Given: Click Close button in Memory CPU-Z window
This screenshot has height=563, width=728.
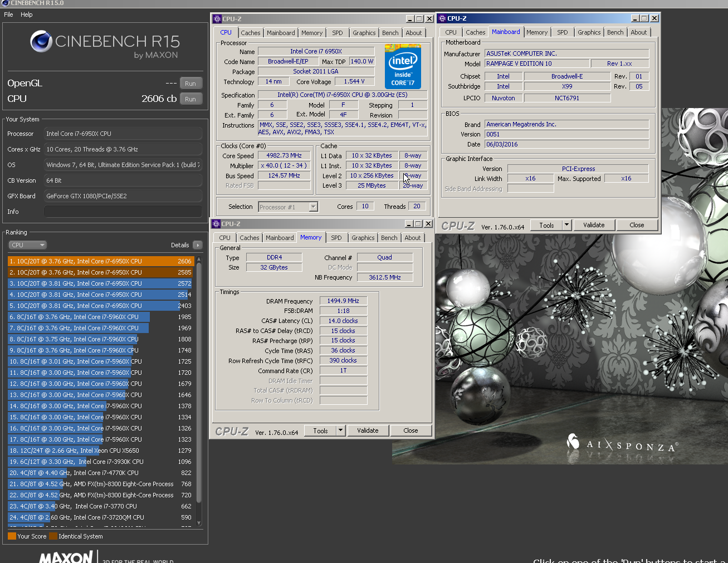Looking at the screenshot, I should point(411,430).
